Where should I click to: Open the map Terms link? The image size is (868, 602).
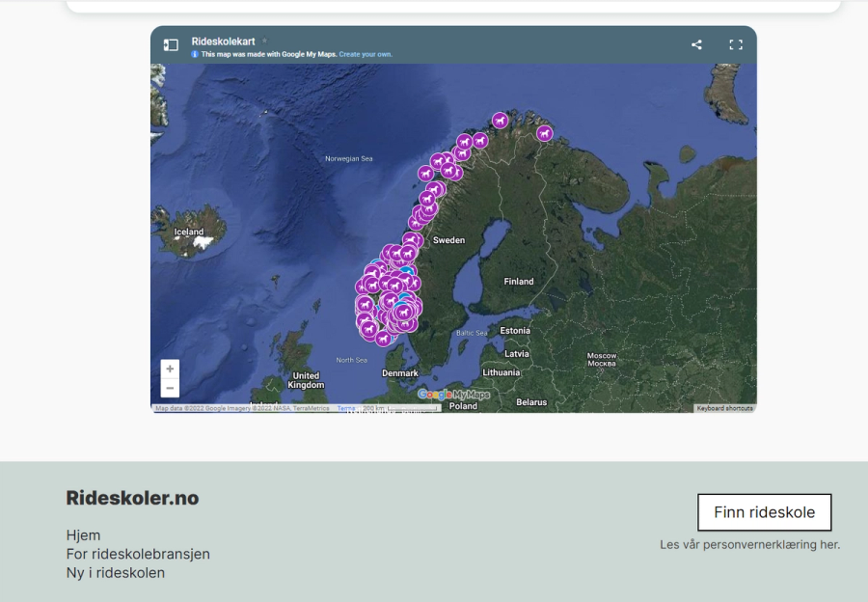click(346, 408)
